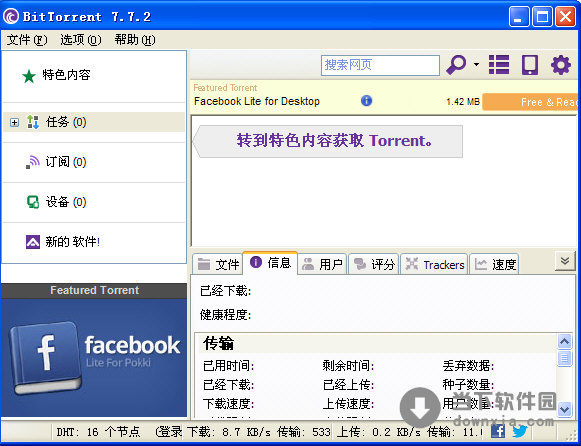Click the info panel scroll-down arrow

coord(564,409)
